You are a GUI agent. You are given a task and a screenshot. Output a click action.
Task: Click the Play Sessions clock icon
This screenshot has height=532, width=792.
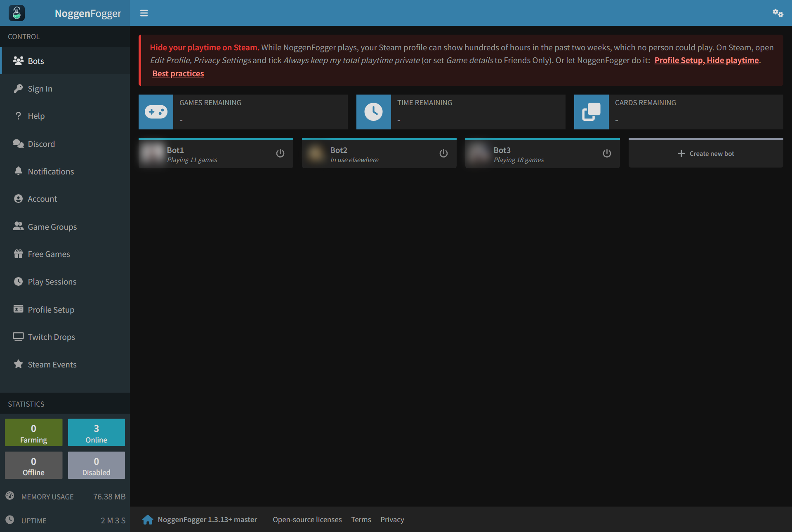18,282
